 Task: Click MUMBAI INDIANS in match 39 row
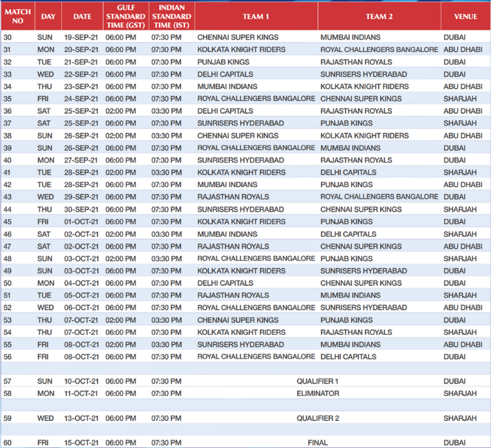351,148
